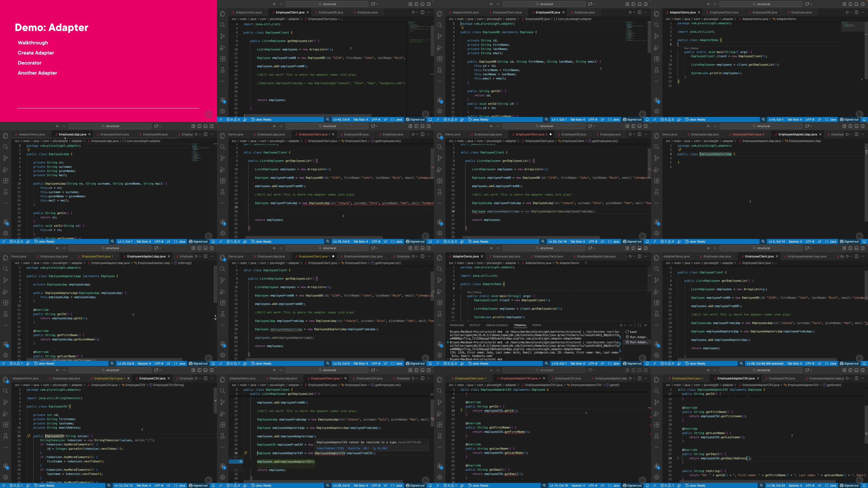Image resolution: width=868 pixels, height=488 pixels.
Task: Click the 'Ln 46, Col 98 (89 selected)' status item
Action: 765,363
